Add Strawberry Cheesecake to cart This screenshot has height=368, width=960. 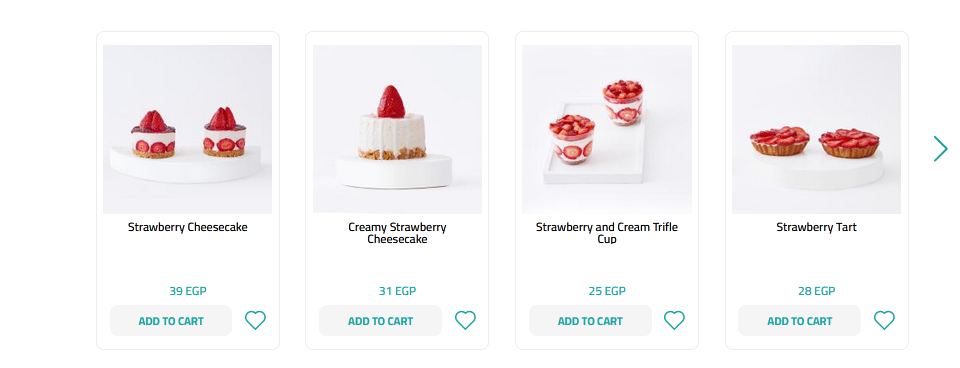point(171,321)
